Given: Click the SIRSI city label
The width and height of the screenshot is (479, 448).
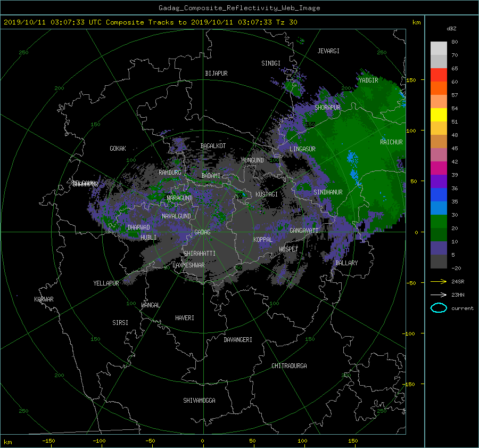Looking at the screenshot, I should point(120,323).
